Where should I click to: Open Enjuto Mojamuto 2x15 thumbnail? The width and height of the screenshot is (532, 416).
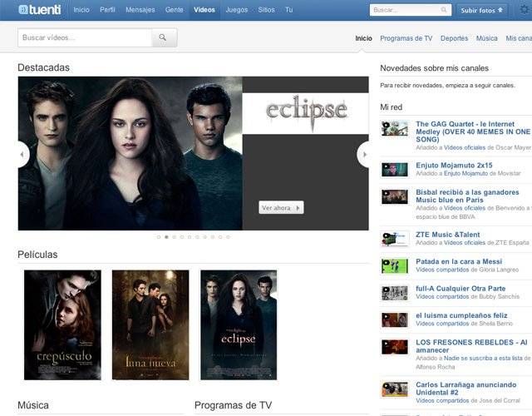tap(395, 170)
